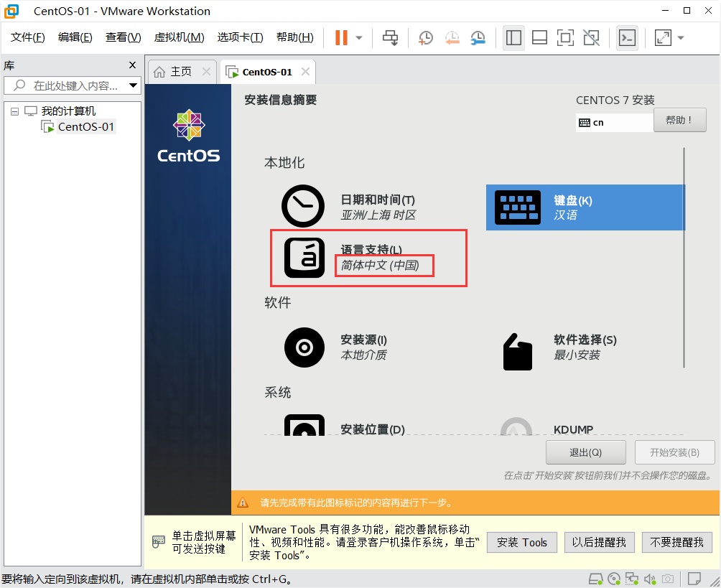Click the 帮助! button
This screenshot has height=588, width=721.
(679, 120)
